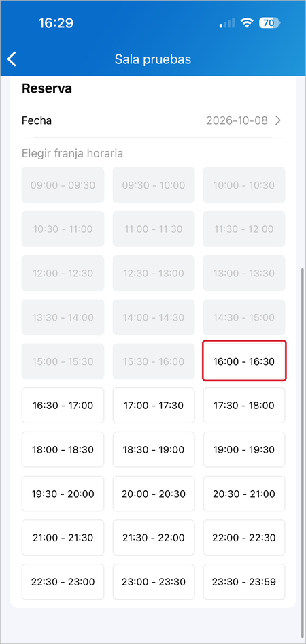Viewport: 306px width, 644px height.
Task: Tap the battery indicator icon
Action: [x=270, y=22]
